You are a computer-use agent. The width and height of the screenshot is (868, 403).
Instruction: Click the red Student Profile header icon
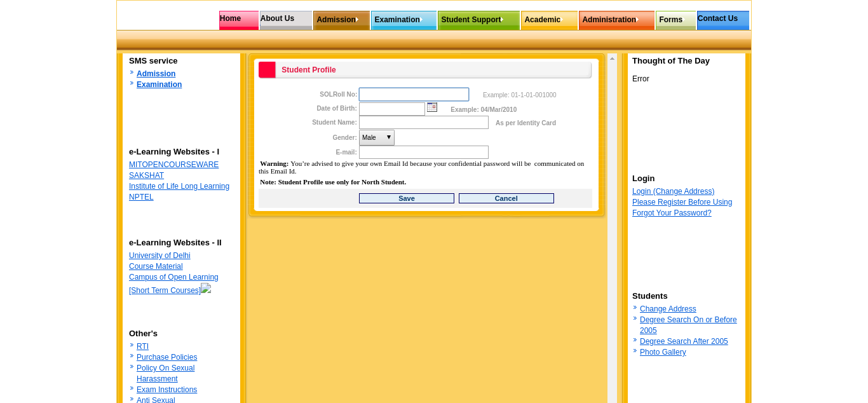267,70
